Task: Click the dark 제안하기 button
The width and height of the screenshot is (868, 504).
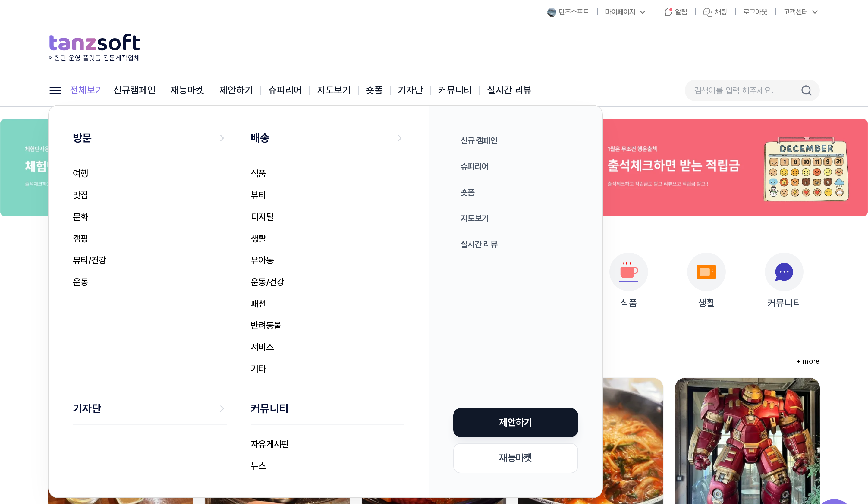Action: click(515, 422)
